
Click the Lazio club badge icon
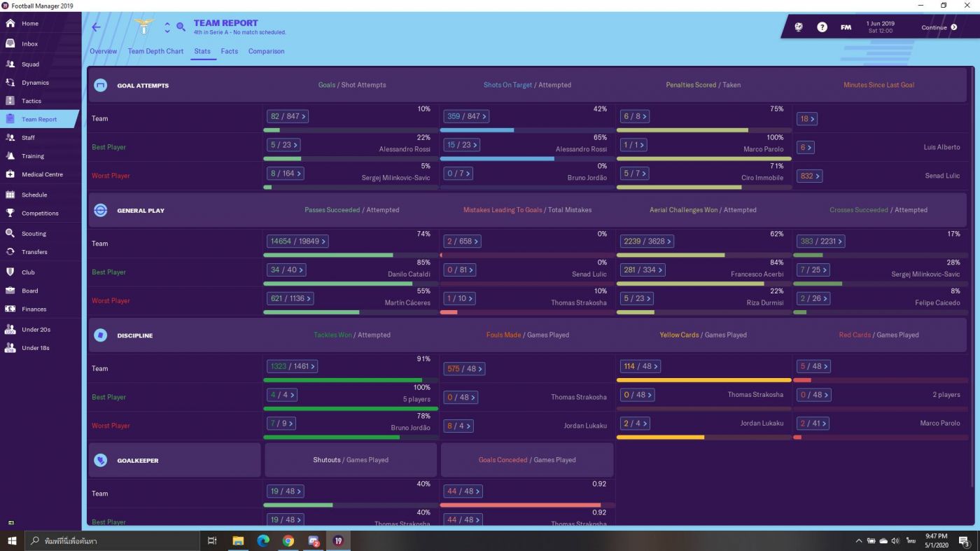(144, 27)
